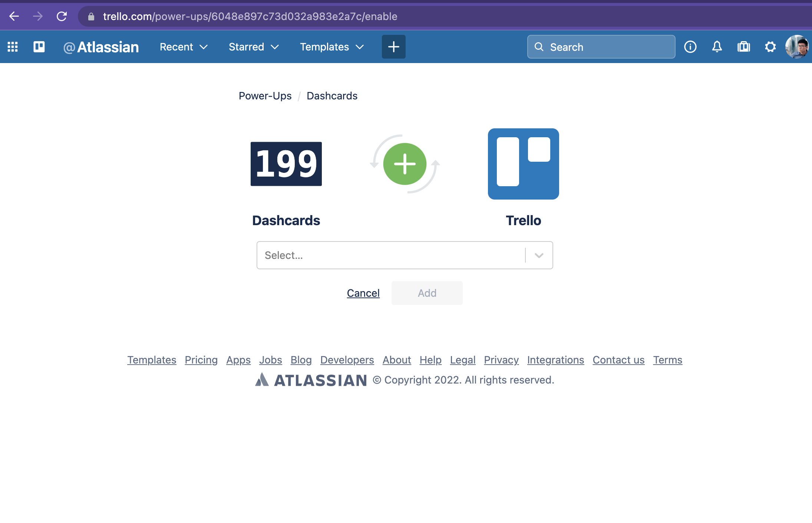Click the Power-Ups breadcrumb
Image resolution: width=812 pixels, height=523 pixels.
pos(265,96)
